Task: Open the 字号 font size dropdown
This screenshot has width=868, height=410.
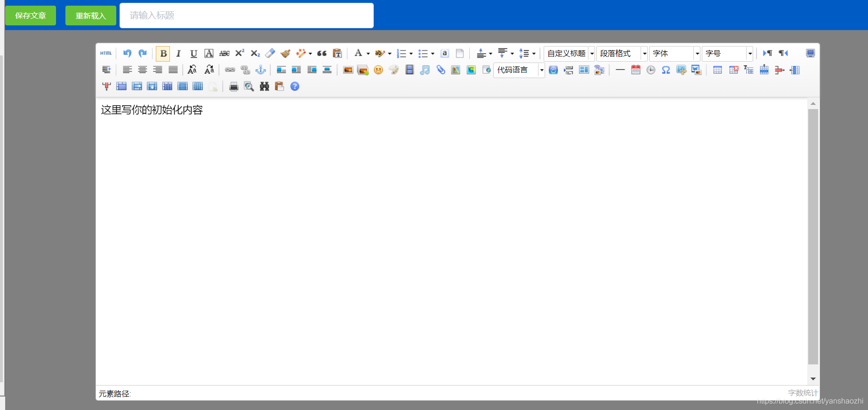Action: (728, 54)
